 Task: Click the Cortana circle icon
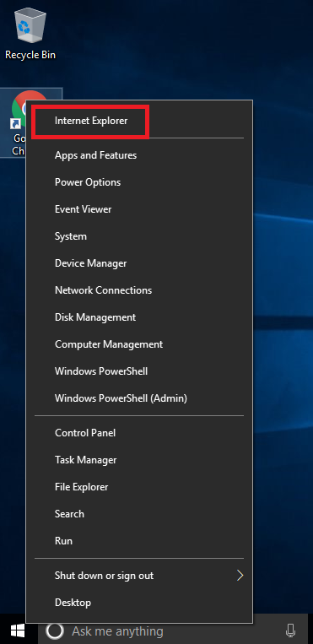click(55, 630)
